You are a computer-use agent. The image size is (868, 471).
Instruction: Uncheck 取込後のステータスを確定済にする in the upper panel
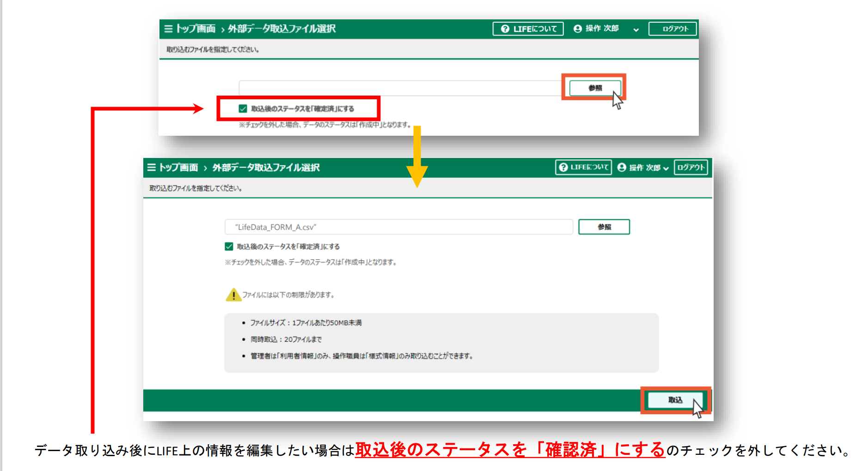tap(243, 109)
